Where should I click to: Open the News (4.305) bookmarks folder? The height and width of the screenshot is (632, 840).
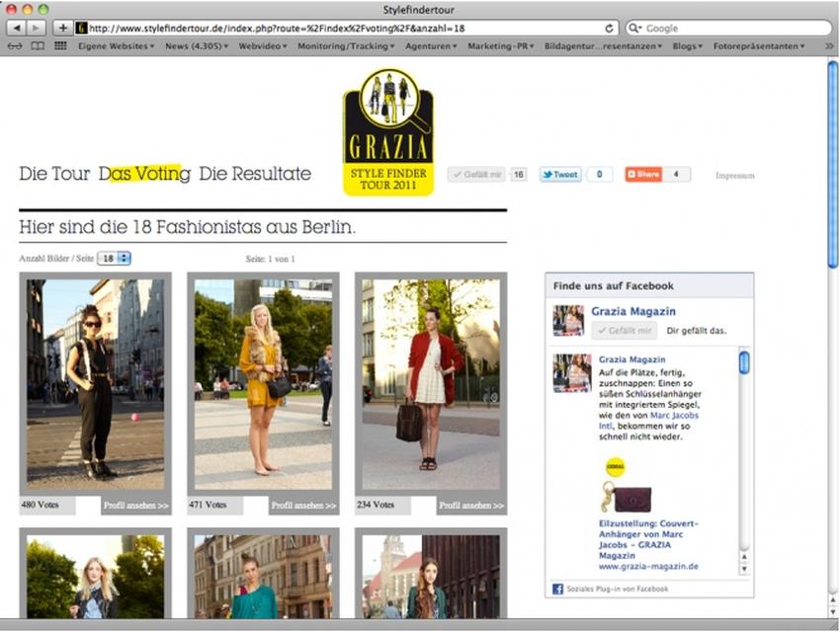[197, 46]
